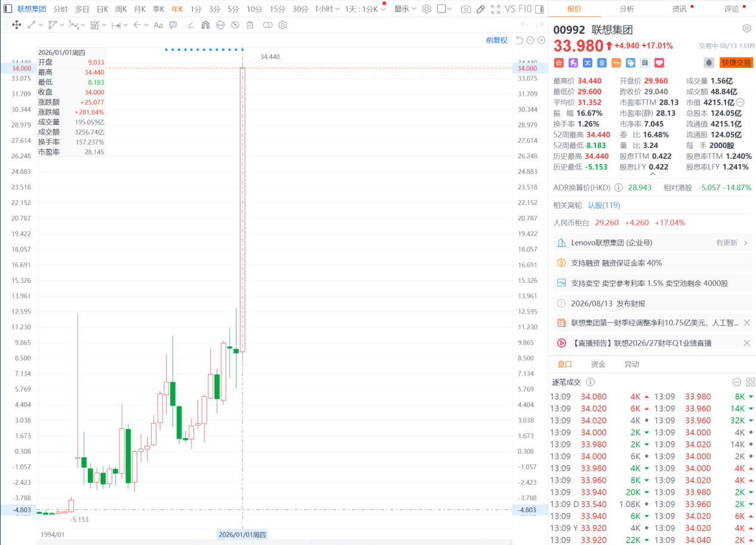The width and height of the screenshot is (756, 545).
Task: Enter fullscreen chart mode
Action: 495,9
